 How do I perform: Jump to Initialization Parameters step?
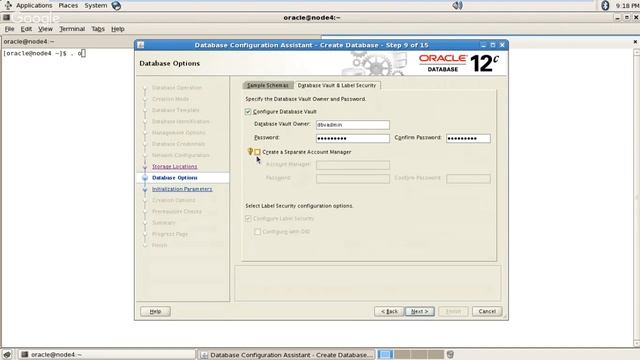pos(182,189)
